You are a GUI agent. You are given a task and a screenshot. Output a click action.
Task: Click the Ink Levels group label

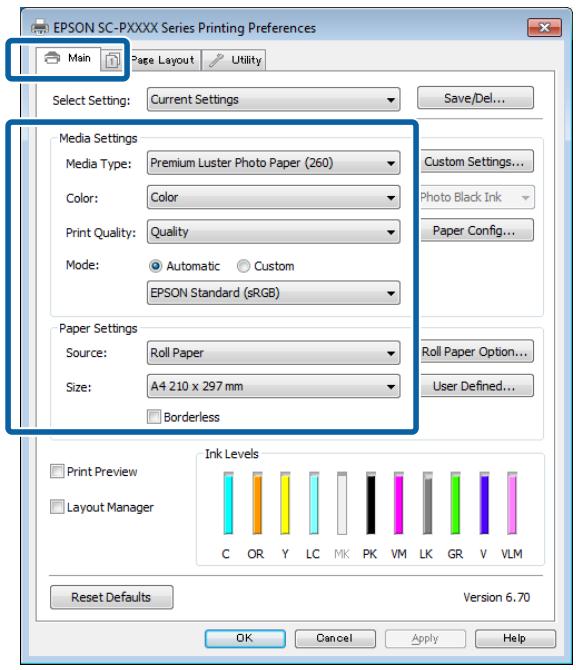click(232, 454)
